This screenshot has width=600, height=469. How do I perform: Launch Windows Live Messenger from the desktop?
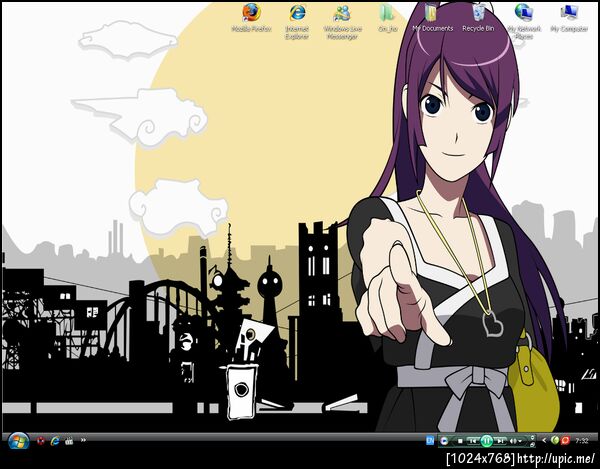tap(342, 13)
